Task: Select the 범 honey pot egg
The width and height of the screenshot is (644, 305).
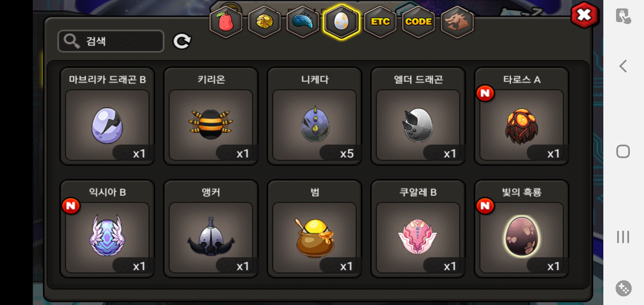Action: coord(315,229)
